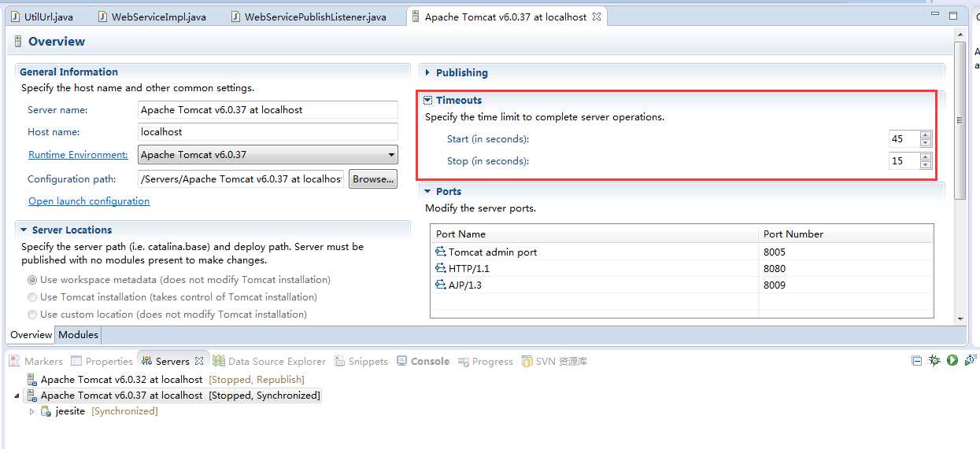This screenshot has height=449, width=980.
Task: Click the Start timeout value field
Action: point(904,139)
